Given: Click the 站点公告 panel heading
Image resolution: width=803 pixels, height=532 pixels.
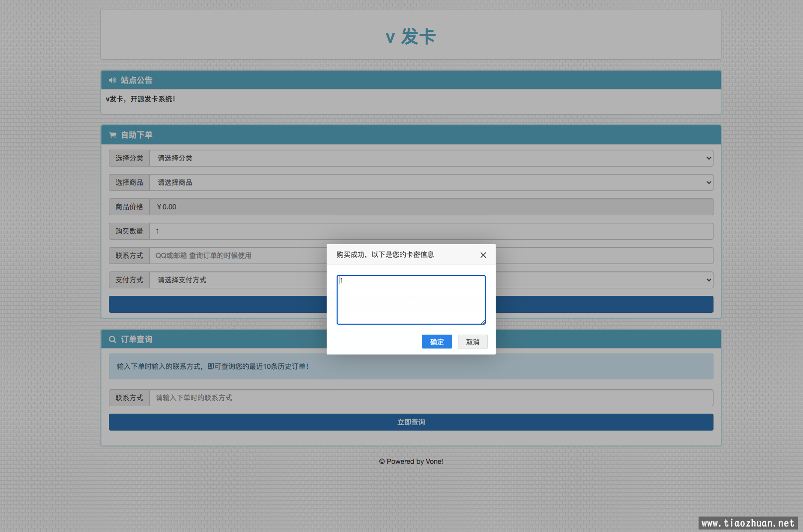Looking at the screenshot, I should click(136, 80).
